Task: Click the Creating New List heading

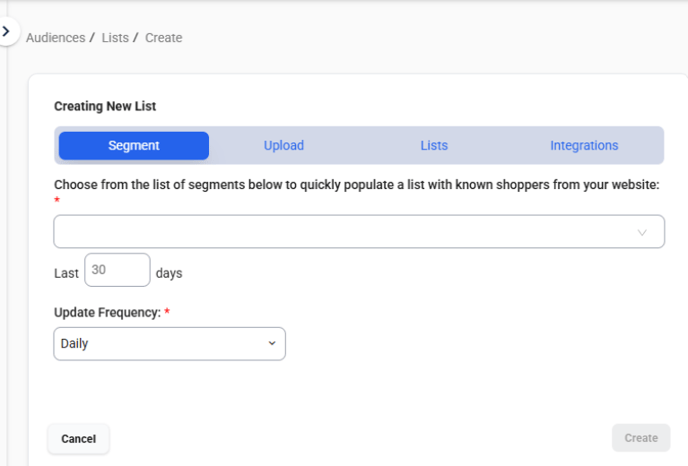Action: coord(105,106)
